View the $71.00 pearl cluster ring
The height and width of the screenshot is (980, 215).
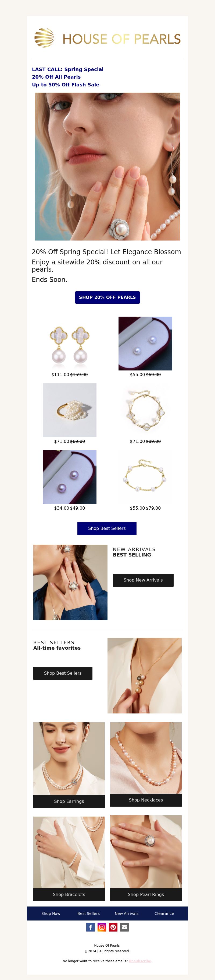point(70,410)
